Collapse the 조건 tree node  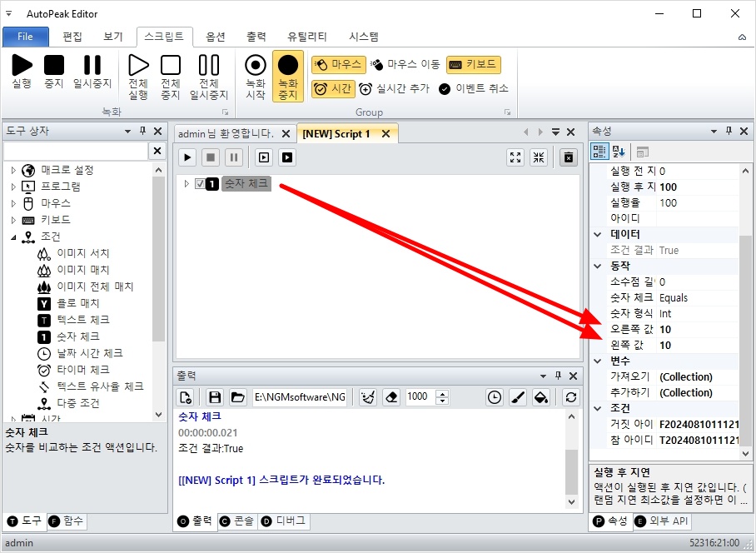[x=13, y=237]
